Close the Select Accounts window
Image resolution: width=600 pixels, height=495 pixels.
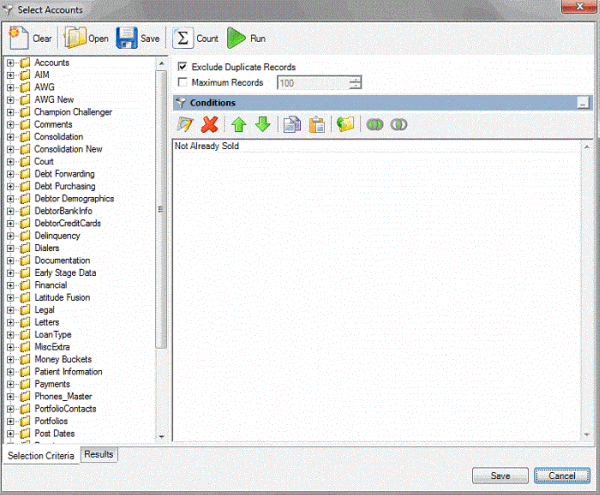[579, 7]
